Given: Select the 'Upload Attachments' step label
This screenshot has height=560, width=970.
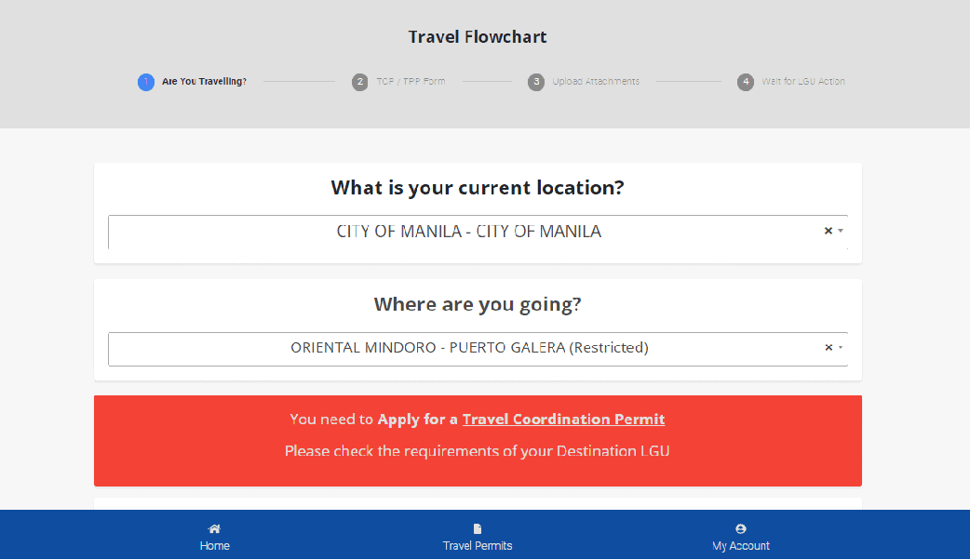Looking at the screenshot, I should pos(596,82).
